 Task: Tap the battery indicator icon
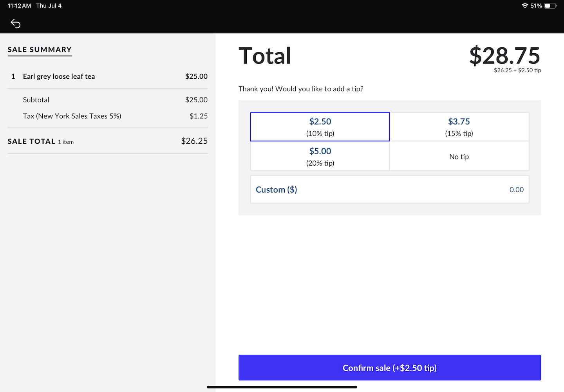click(550, 5)
